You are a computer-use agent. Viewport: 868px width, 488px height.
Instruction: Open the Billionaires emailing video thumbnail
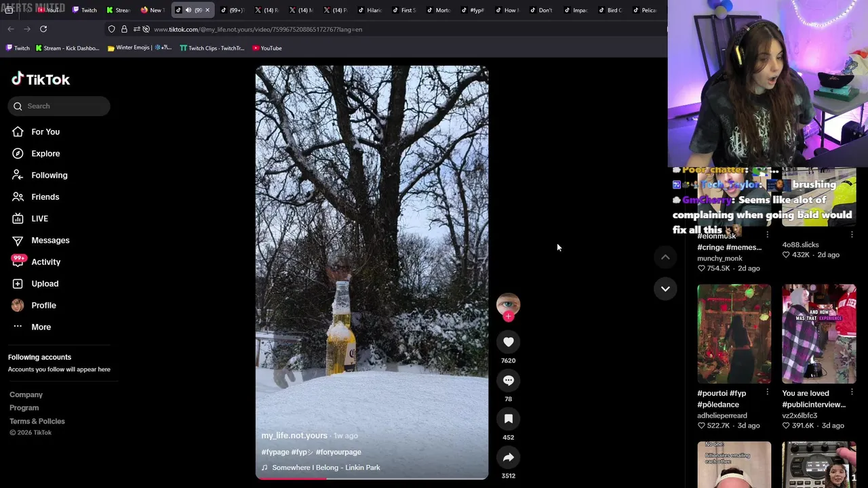coord(734,464)
